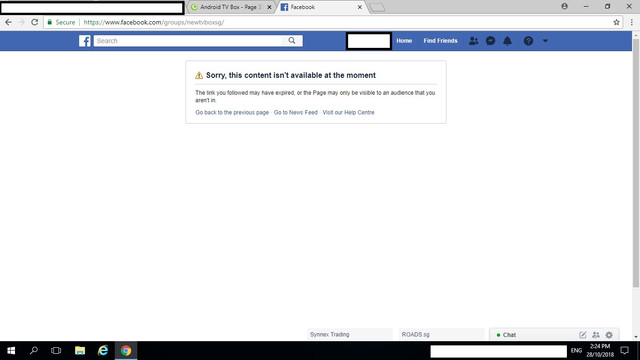Image resolution: width=640 pixels, height=360 pixels.
Task: Open a new browser tab
Action: (x=378, y=7)
